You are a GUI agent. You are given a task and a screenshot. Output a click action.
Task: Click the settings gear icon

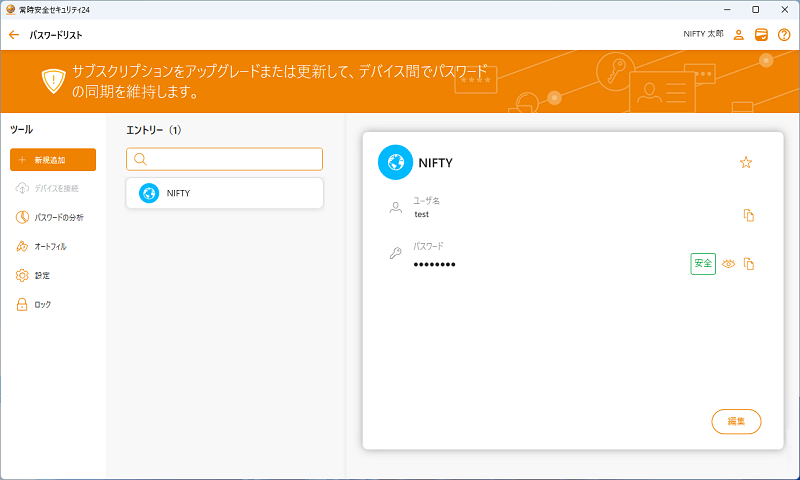(22, 275)
